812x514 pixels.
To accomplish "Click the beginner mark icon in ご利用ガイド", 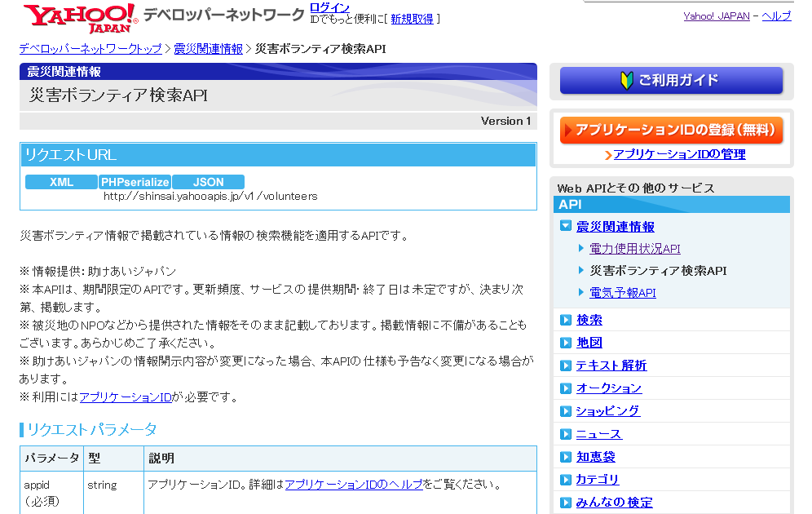I will point(627,80).
